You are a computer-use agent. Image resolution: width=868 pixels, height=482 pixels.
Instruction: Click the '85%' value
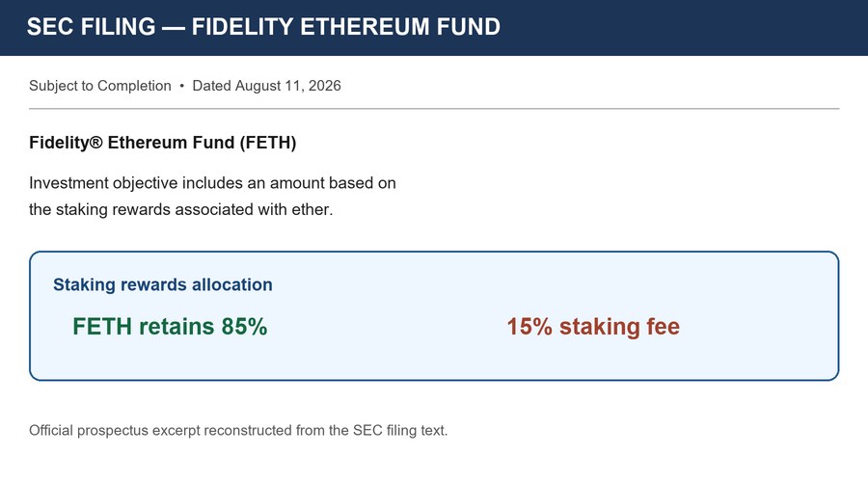(x=244, y=327)
